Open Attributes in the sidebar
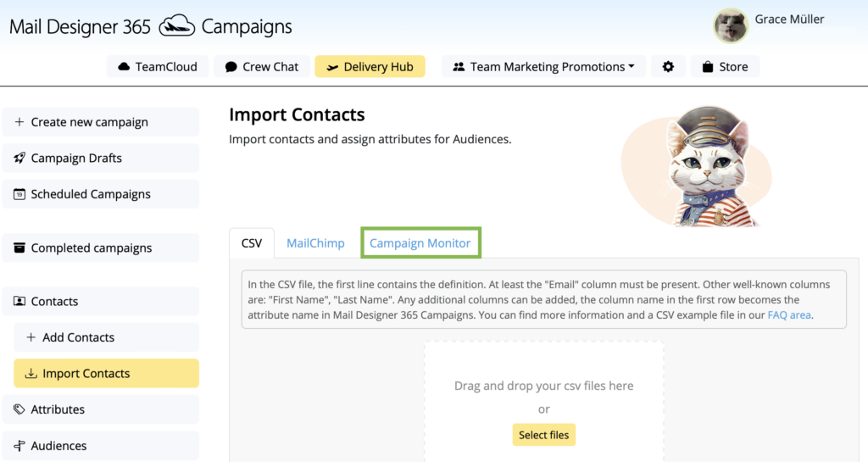Viewport: 868px width, 462px height. pyautogui.click(x=101, y=409)
